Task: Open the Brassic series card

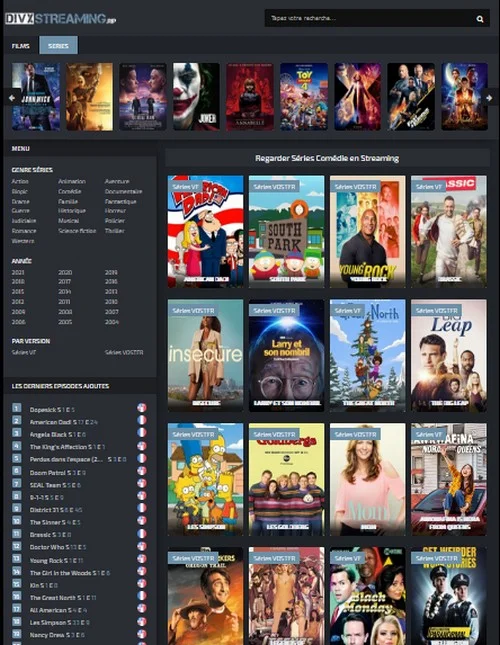Action: click(449, 232)
